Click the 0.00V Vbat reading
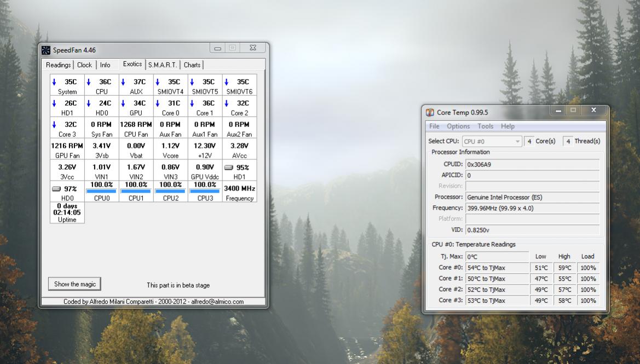Viewport: 640px width, 364px height. click(136, 150)
